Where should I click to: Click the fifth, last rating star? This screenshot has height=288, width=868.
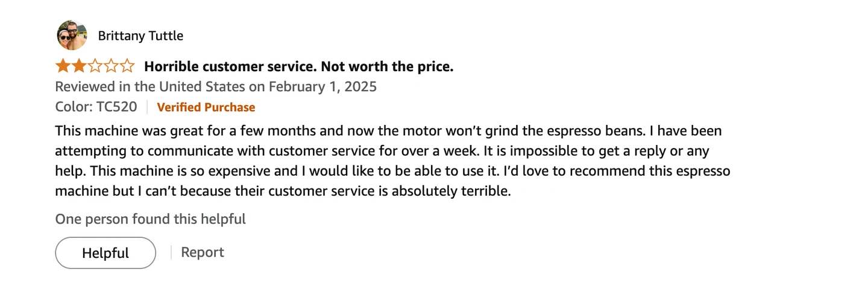pyautogui.click(x=127, y=66)
